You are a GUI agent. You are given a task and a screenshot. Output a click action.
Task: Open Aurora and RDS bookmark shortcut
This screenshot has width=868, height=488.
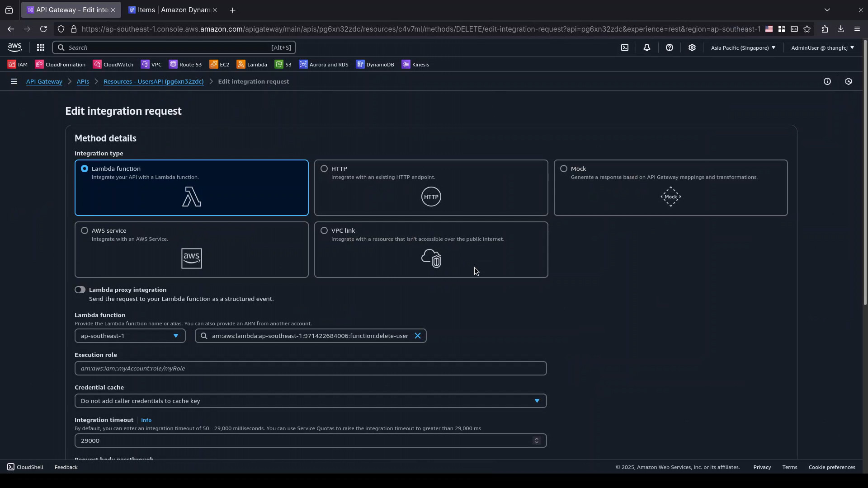pos(324,65)
